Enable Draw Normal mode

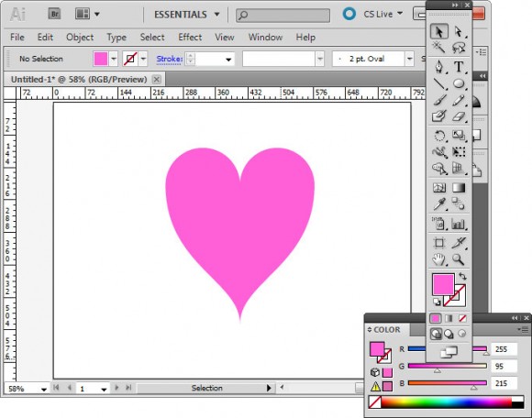click(x=436, y=334)
